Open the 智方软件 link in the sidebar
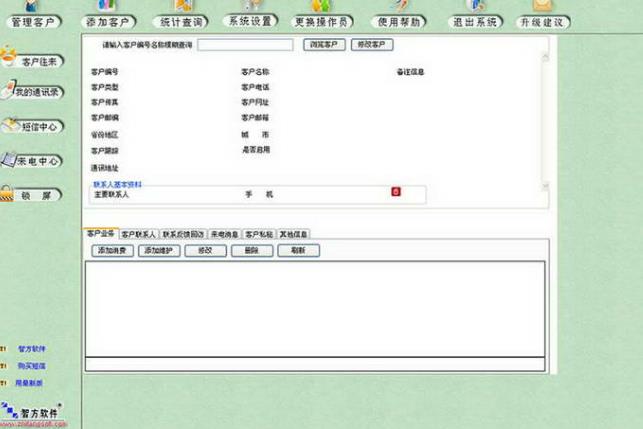643x429 pixels. (32, 349)
